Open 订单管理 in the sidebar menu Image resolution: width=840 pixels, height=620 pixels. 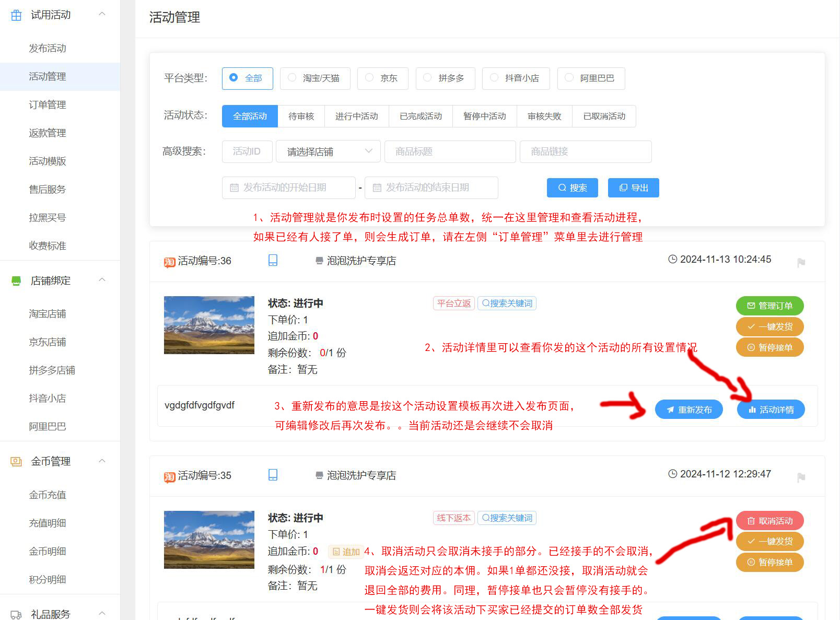coord(48,104)
